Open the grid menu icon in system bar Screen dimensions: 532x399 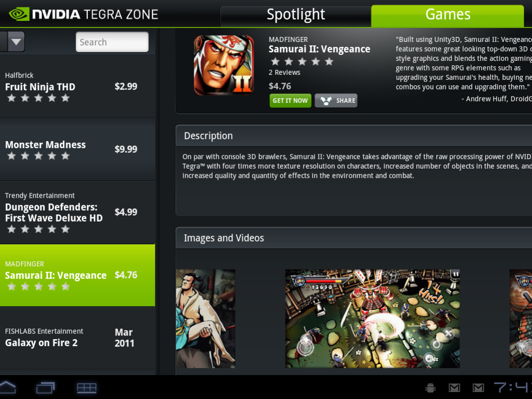[x=87, y=388]
